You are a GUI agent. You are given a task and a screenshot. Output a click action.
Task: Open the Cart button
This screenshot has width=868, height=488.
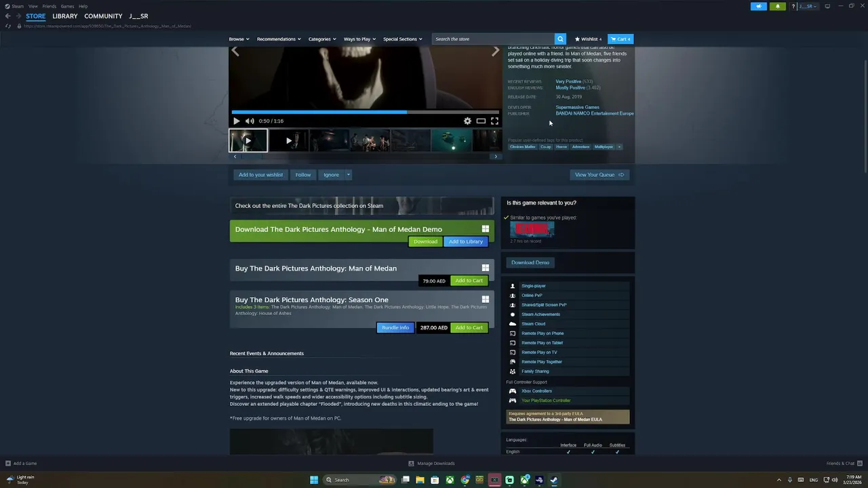click(x=620, y=39)
